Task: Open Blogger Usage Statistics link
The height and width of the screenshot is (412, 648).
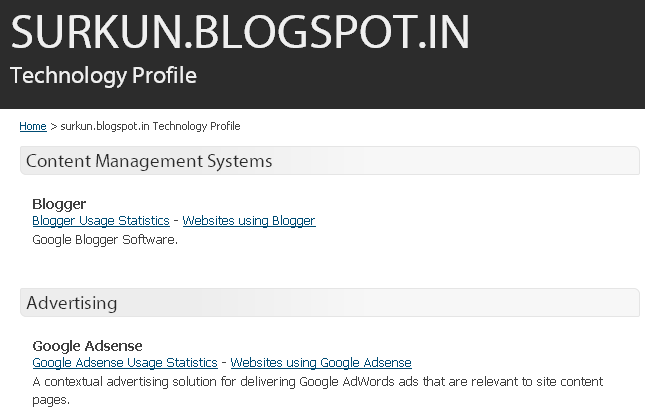Action: 101,221
